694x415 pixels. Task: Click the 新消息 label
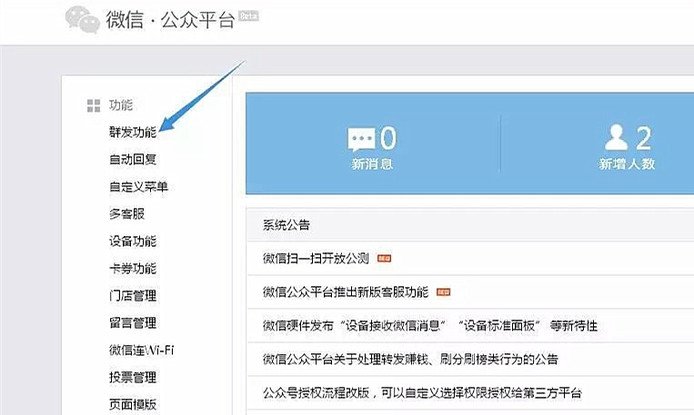click(372, 164)
